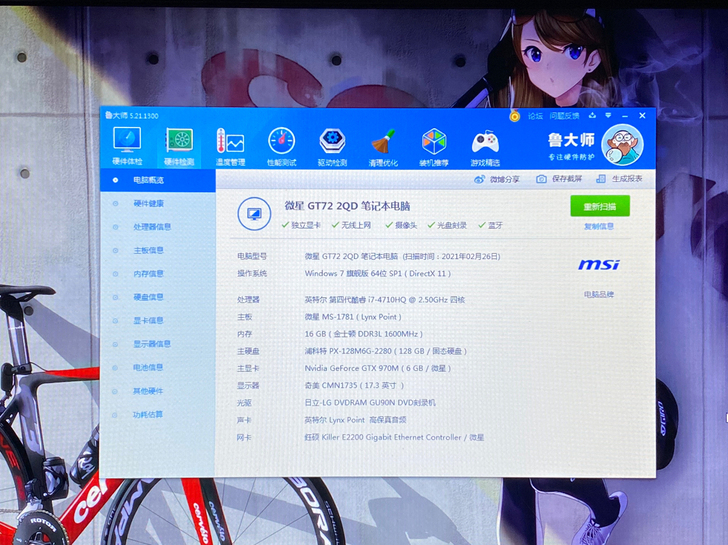Open the 硬件体检 hardware checkup icon
This screenshot has height=545, width=728.
coord(127,146)
